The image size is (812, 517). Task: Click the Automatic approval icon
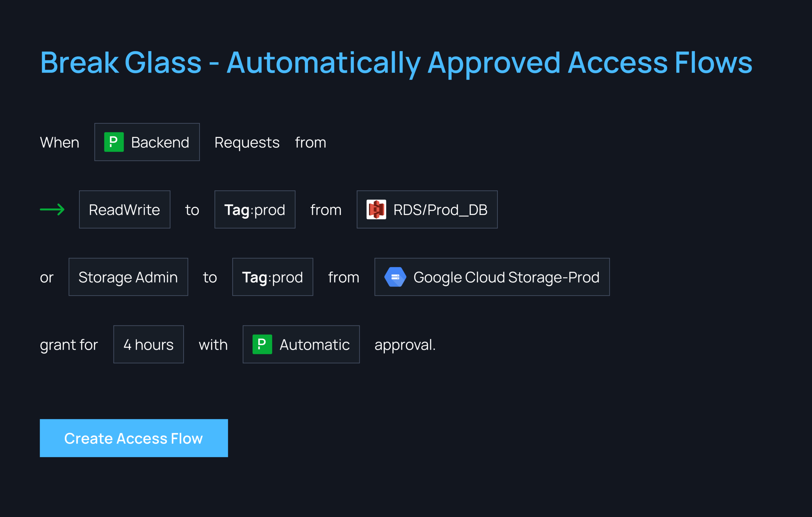click(260, 344)
